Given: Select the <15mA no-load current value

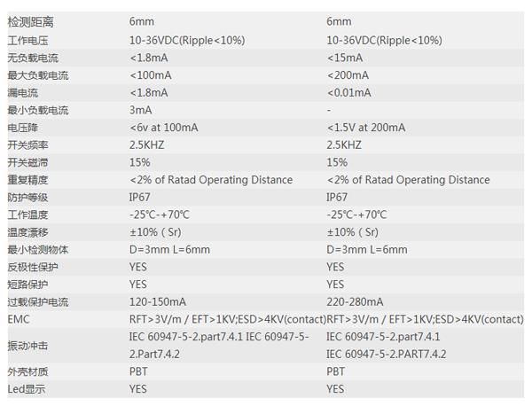Looking at the screenshot, I should [x=345, y=58].
